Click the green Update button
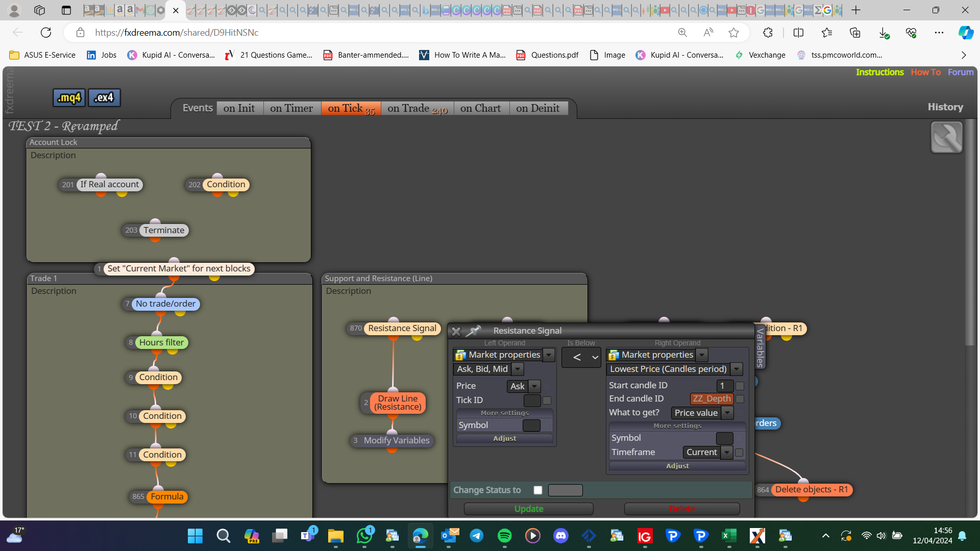The width and height of the screenshot is (980, 551). click(x=529, y=509)
